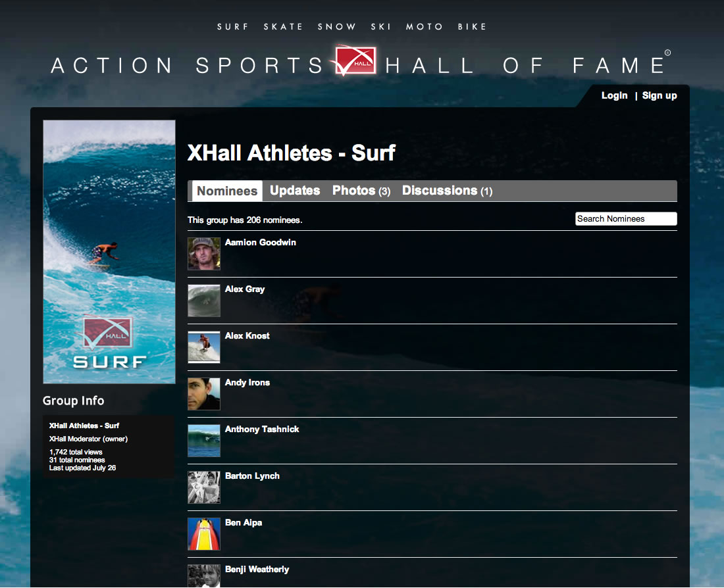Click the 'Last updated July 26' text

coord(82,468)
